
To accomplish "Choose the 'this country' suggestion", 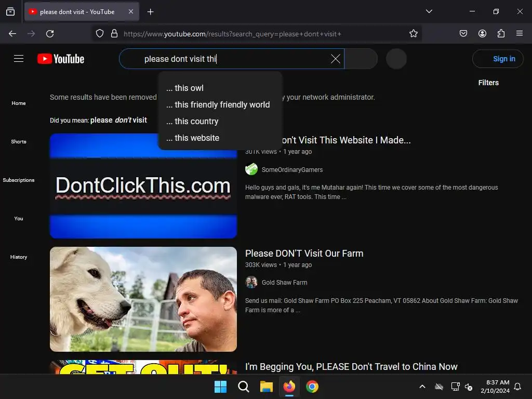I will (x=220, y=121).
